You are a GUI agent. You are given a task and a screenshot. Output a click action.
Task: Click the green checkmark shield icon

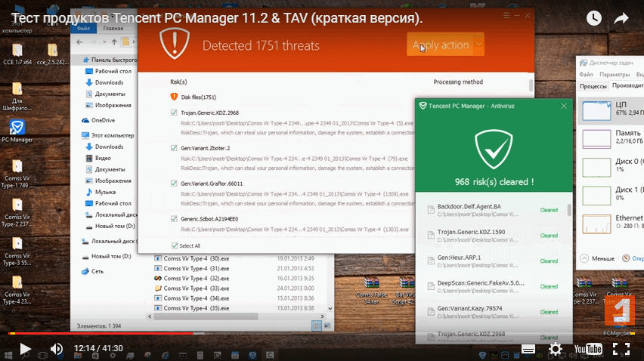494,150
